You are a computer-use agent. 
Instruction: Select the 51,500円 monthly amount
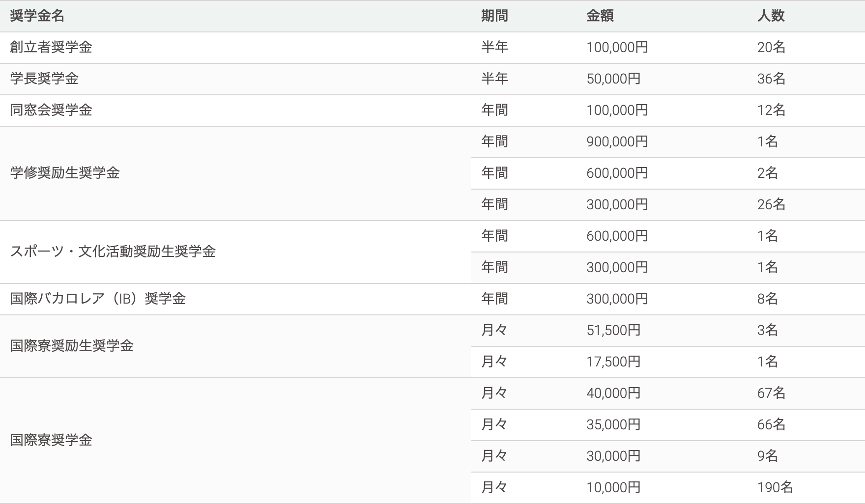tap(613, 330)
